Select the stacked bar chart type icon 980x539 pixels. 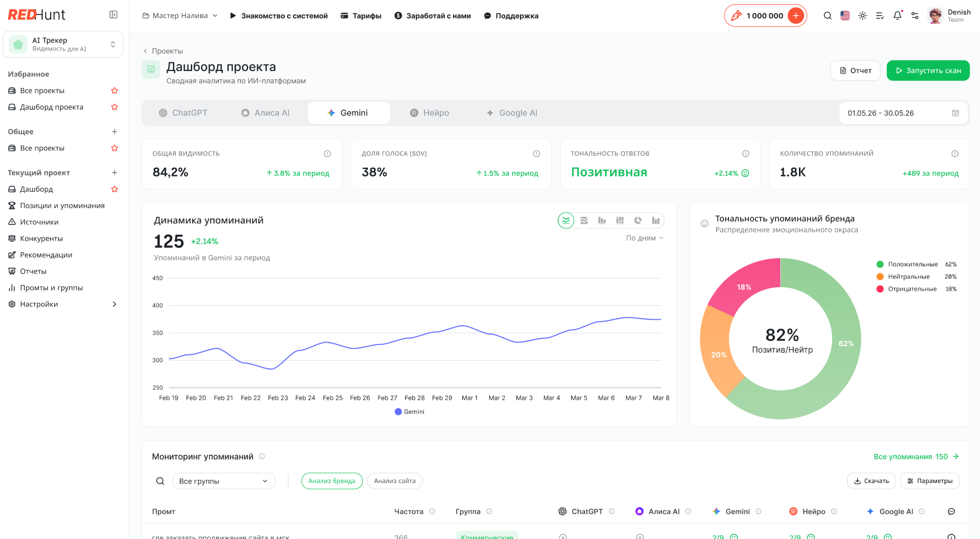(620, 220)
